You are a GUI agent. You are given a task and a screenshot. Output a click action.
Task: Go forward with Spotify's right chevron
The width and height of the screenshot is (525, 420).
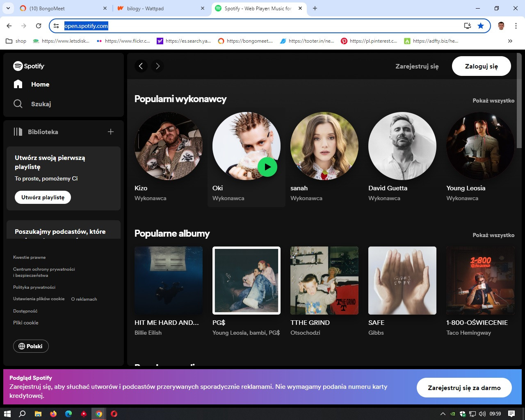(157, 66)
